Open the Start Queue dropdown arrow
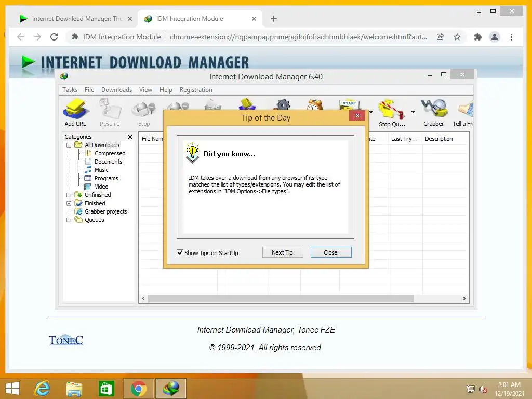The image size is (532, 399). 371,112
